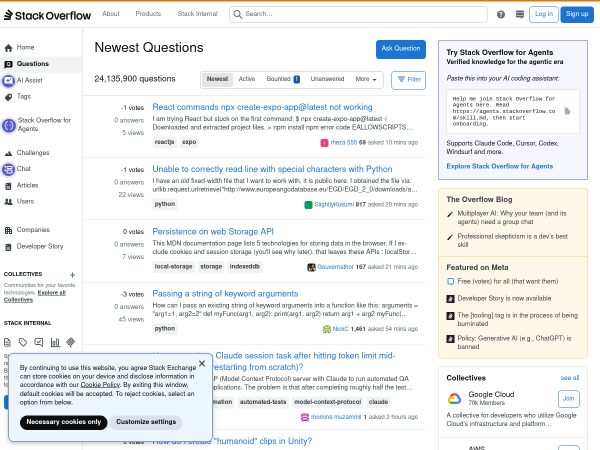The image size is (600, 450).
Task: Copy the agent prompt with copy icon
Action: 567,111
